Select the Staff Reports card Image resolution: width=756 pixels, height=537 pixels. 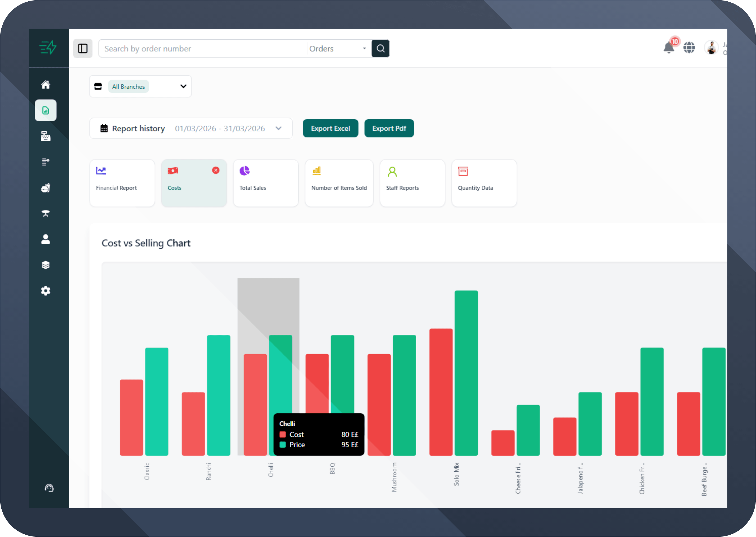[x=412, y=183]
